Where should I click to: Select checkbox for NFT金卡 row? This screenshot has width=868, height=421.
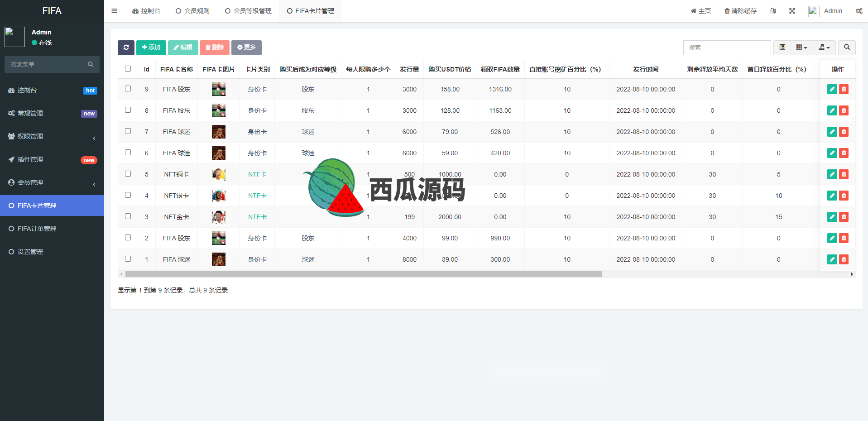[128, 216]
